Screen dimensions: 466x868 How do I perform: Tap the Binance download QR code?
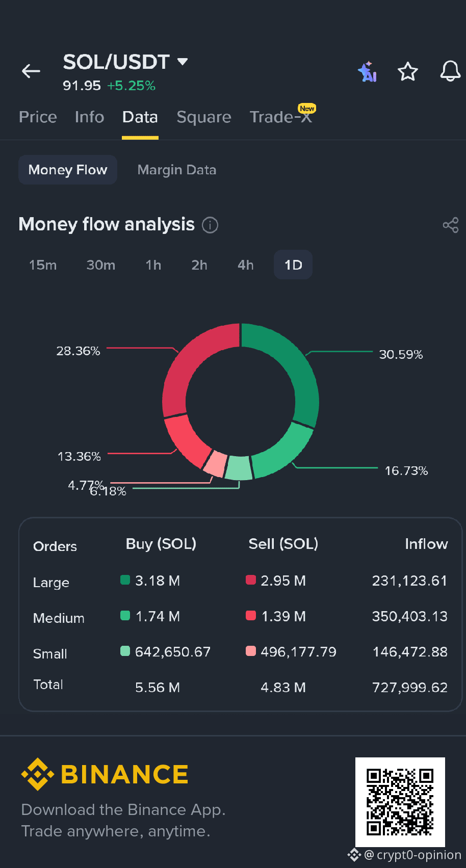400,802
